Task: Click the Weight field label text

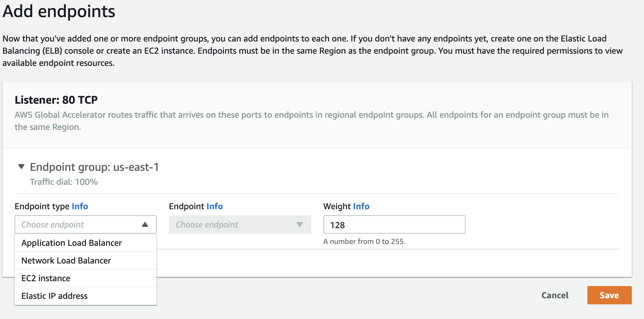Action: [337, 206]
